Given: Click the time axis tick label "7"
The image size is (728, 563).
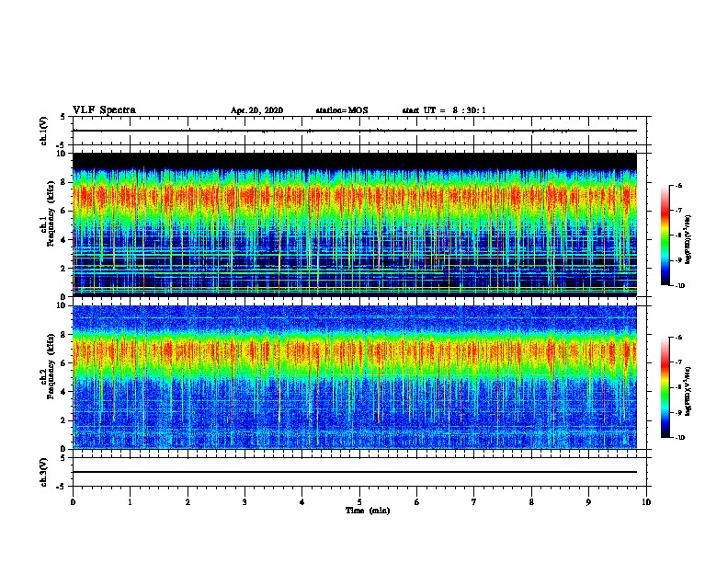Looking at the screenshot, I should 474,502.
